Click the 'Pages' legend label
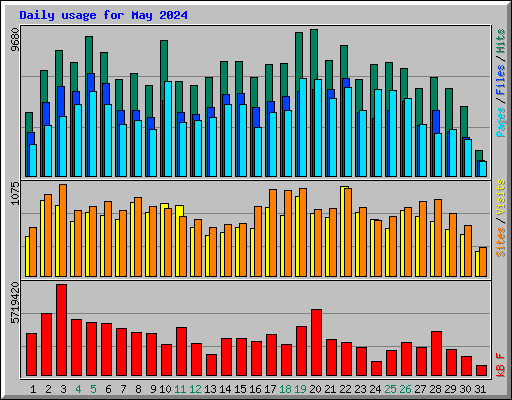512x400 pixels. coord(501,122)
